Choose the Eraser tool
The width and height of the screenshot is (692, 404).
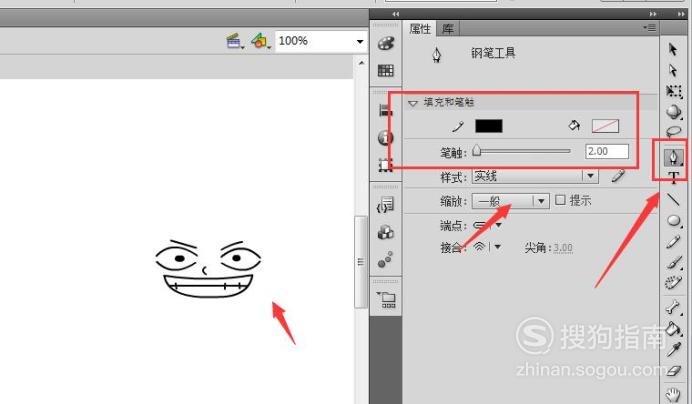673,371
